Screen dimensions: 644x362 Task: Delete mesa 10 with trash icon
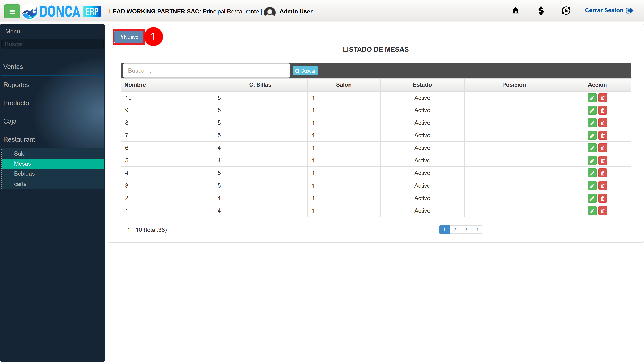[603, 98]
